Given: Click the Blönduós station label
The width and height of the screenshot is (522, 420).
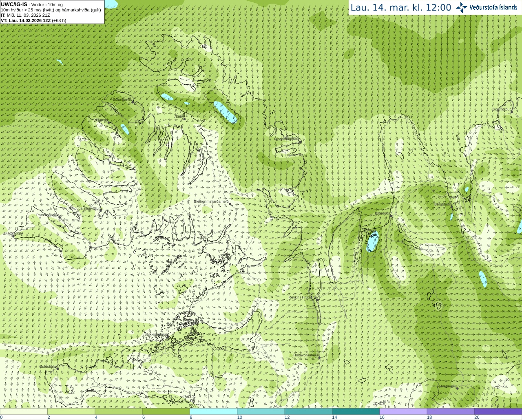Looking at the screenshot, I should [383, 213].
